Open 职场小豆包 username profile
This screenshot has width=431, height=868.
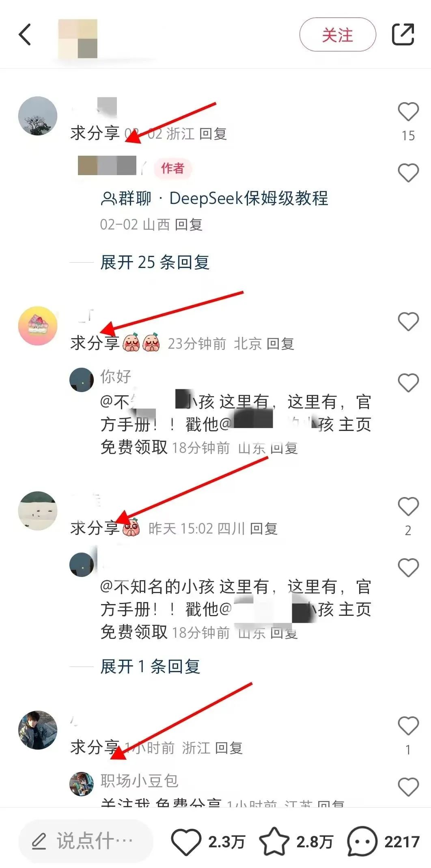point(139,781)
